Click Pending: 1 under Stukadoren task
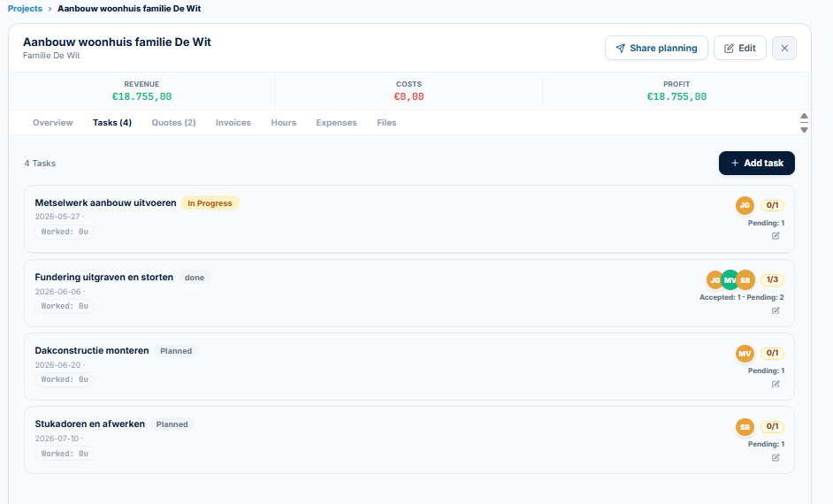The height and width of the screenshot is (504, 833). click(766, 444)
